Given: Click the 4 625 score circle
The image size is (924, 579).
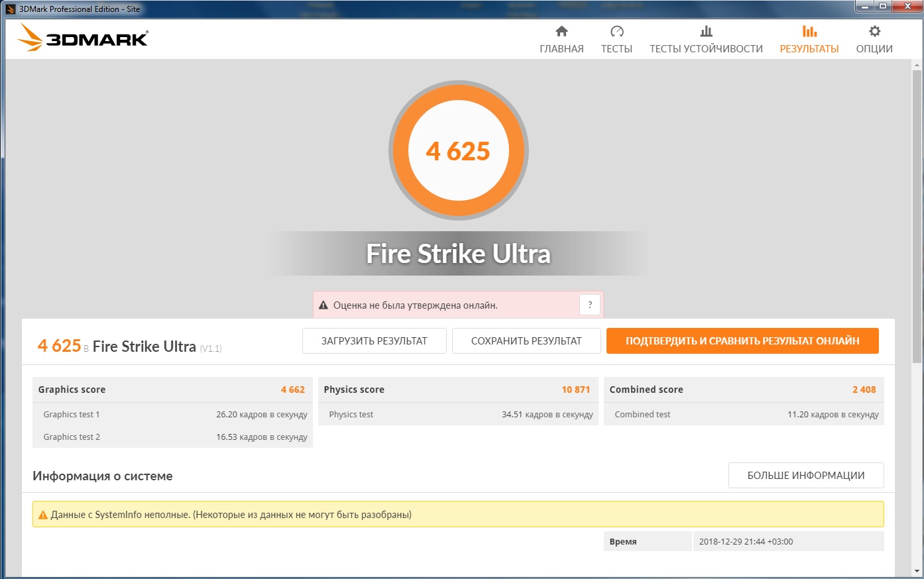Looking at the screenshot, I should pos(459,150).
